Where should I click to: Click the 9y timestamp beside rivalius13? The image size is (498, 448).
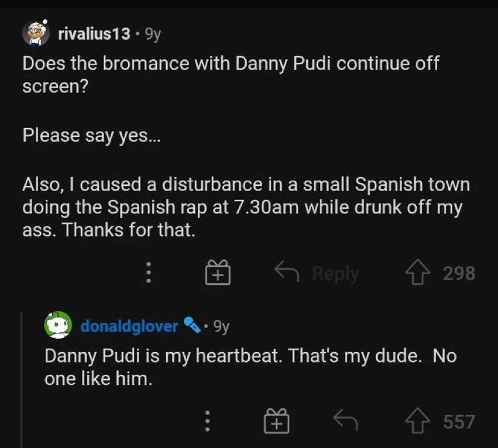point(152,34)
